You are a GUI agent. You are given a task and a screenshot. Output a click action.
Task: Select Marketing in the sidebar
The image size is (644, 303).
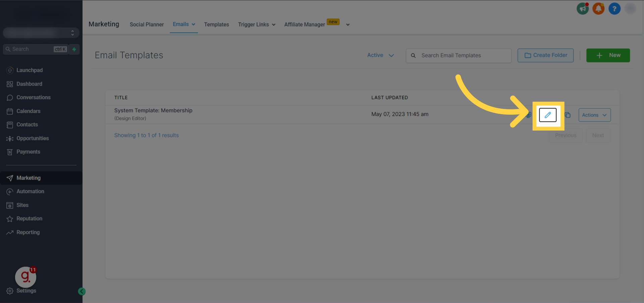[x=41, y=178]
